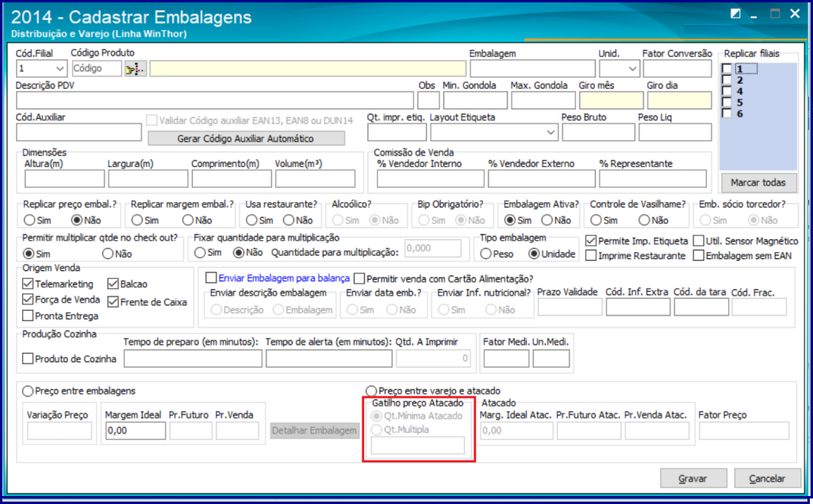Open the product search icon button
The width and height of the screenshot is (813, 504).
[136, 68]
